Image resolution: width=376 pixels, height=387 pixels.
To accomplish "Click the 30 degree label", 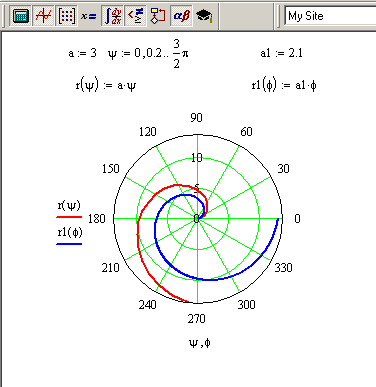I will point(283,169).
